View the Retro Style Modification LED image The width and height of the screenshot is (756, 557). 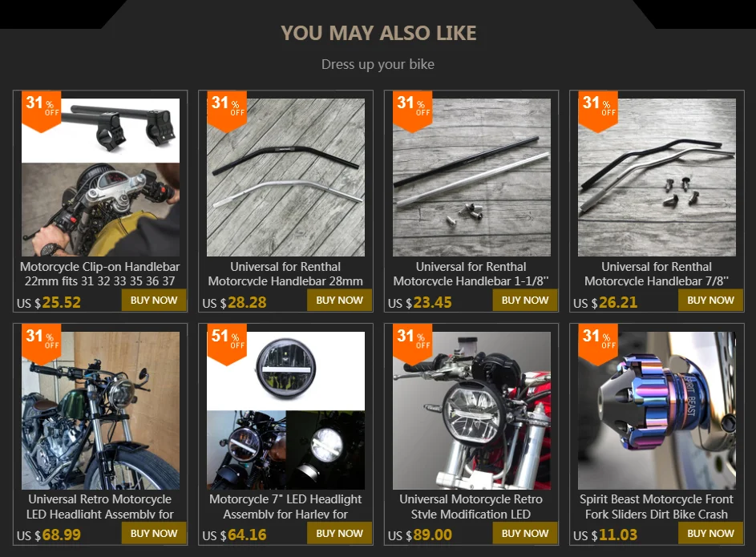click(x=471, y=410)
